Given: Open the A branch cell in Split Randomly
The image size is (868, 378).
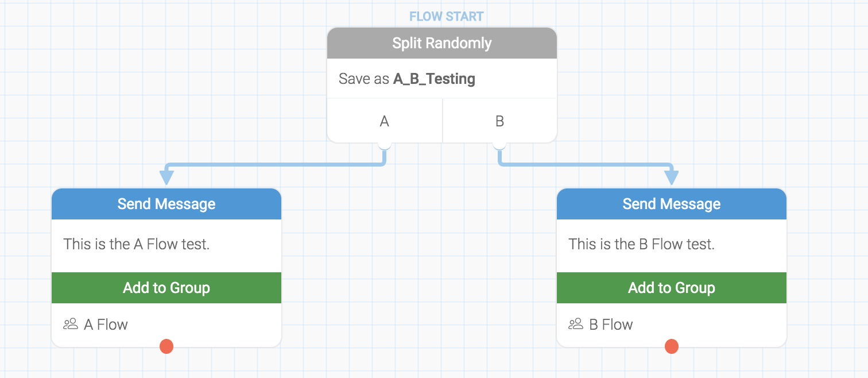Looking at the screenshot, I should click(x=384, y=121).
